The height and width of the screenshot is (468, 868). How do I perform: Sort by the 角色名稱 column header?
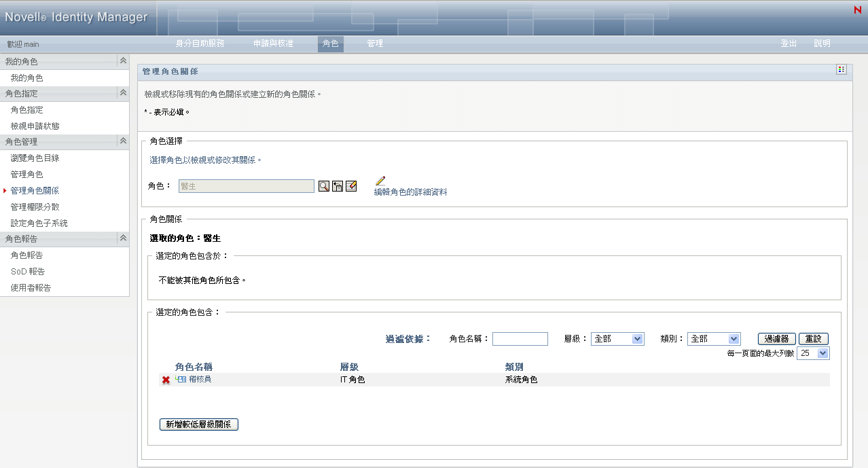[x=194, y=367]
